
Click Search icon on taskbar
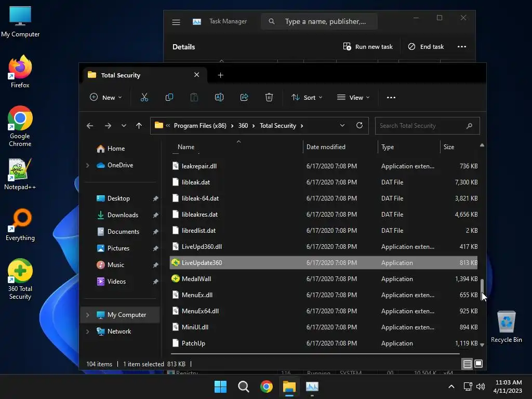point(243,387)
